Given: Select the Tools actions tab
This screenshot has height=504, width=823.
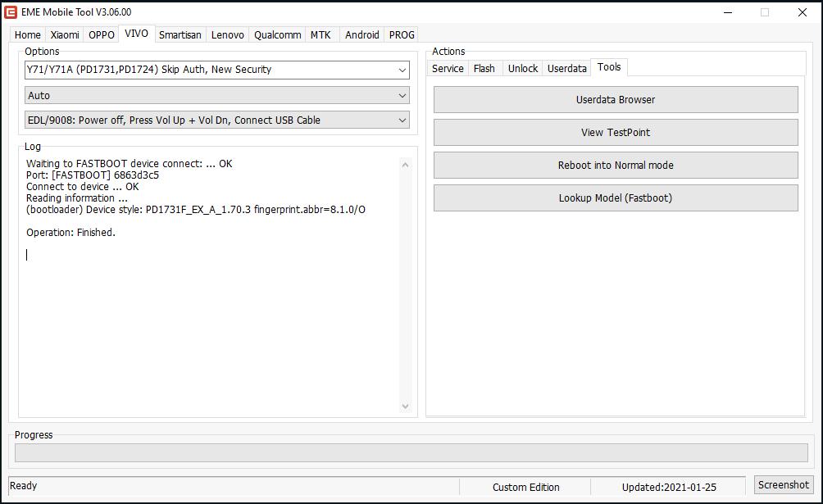Looking at the screenshot, I should 609,67.
